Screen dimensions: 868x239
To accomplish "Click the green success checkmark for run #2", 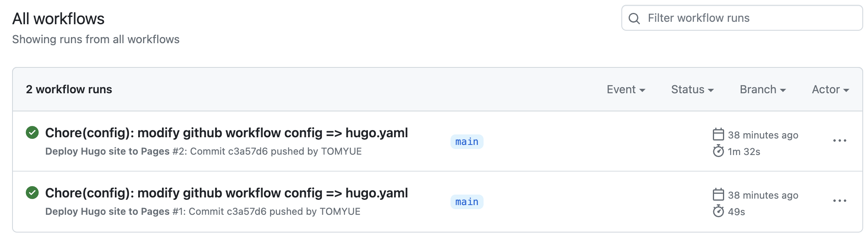I will coord(32,132).
